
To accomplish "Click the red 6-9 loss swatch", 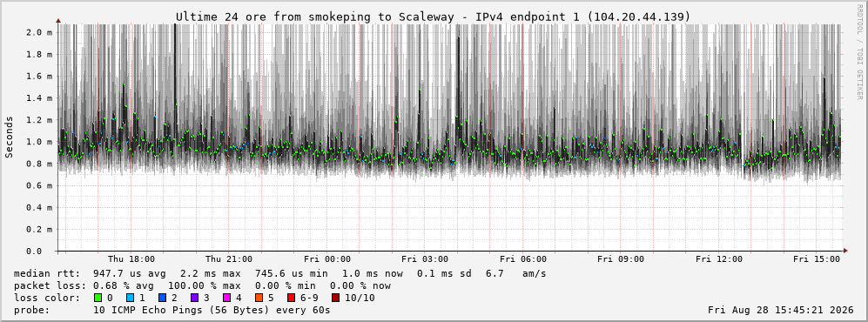I will coord(290,298).
